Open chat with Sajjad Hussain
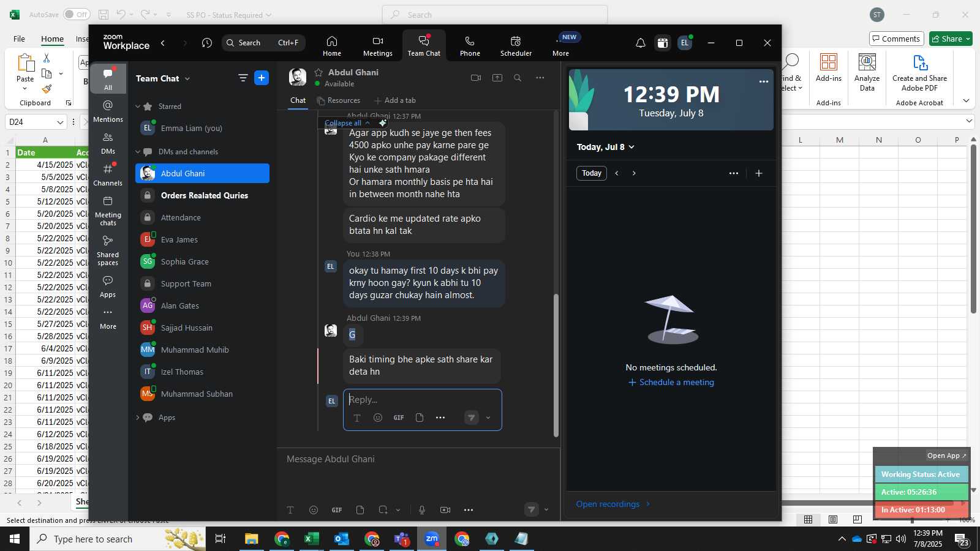This screenshot has width=980, height=551. (x=202, y=328)
